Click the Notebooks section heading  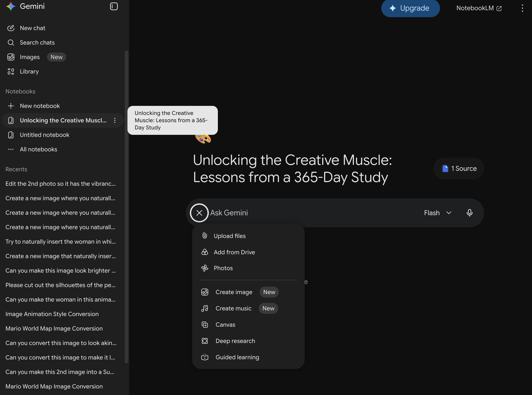point(20,91)
